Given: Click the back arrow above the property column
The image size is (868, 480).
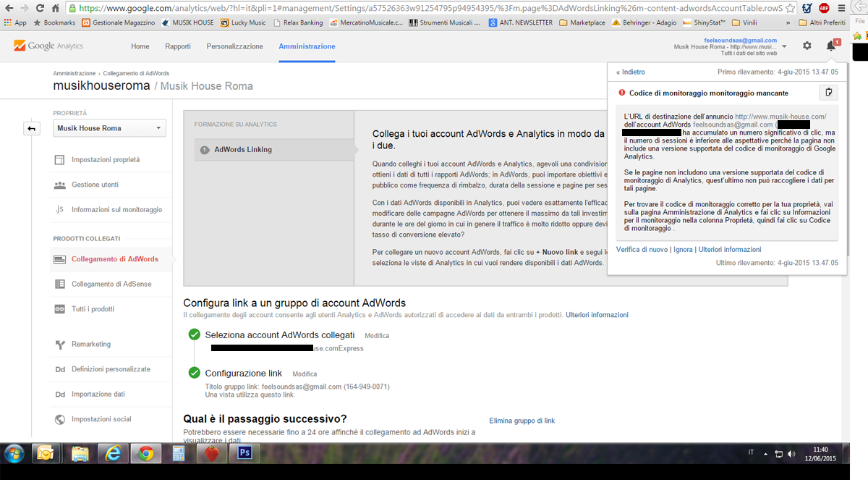Looking at the screenshot, I should click(x=32, y=129).
